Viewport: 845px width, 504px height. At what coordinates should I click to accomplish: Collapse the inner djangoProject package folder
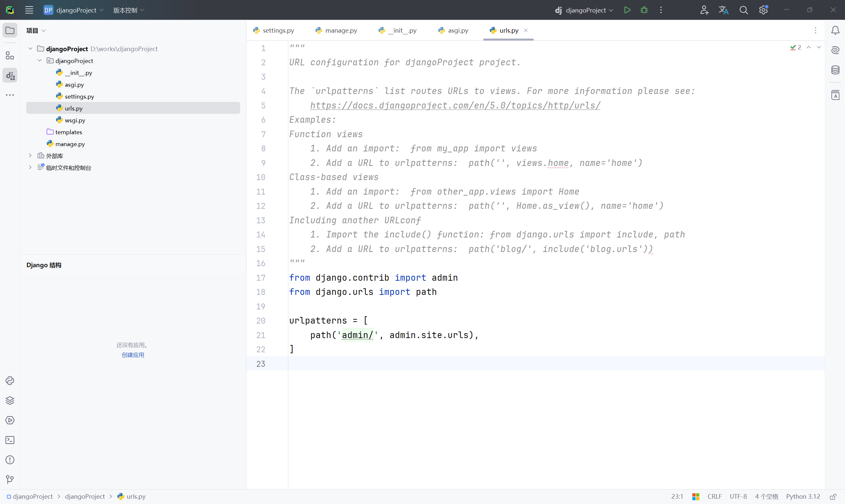40,60
